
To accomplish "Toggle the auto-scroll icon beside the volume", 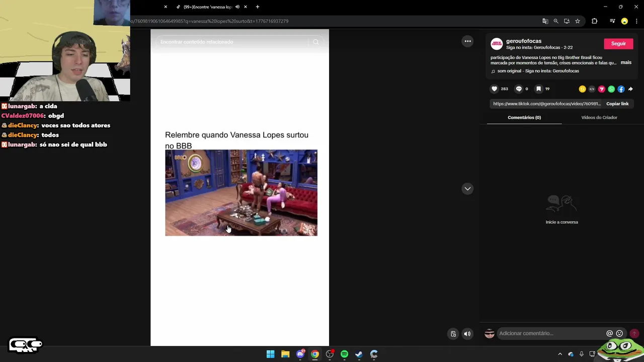I will pos(453,334).
